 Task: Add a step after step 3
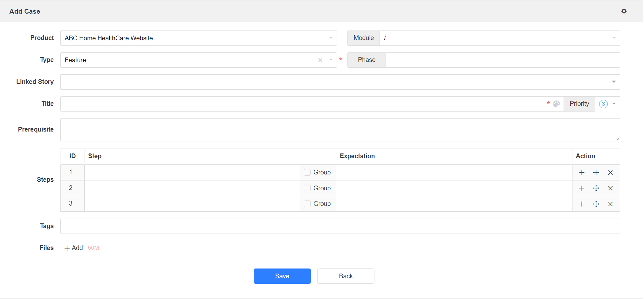coord(582,204)
